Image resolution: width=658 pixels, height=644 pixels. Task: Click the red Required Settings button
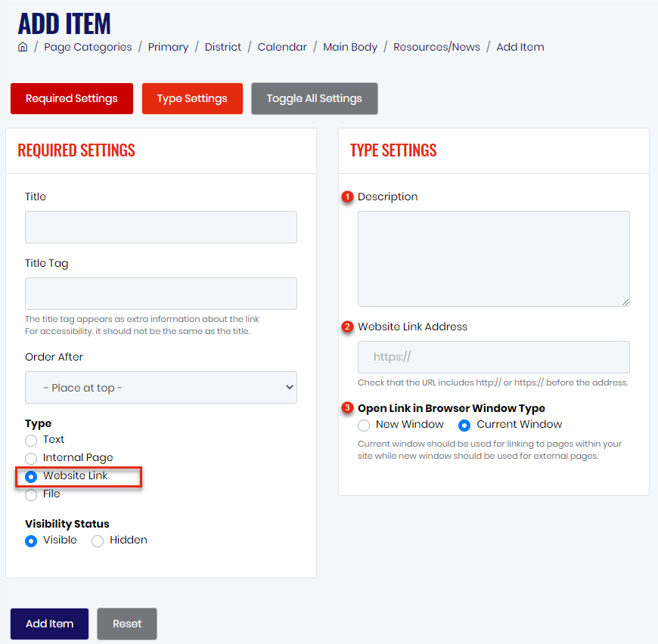(x=72, y=98)
